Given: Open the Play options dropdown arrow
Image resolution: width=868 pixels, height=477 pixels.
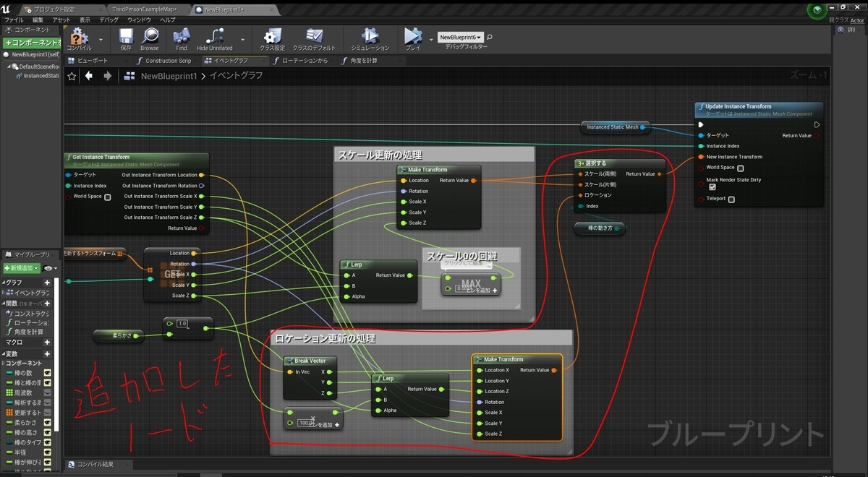Looking at the screenshot, I should tap(431, 39).
